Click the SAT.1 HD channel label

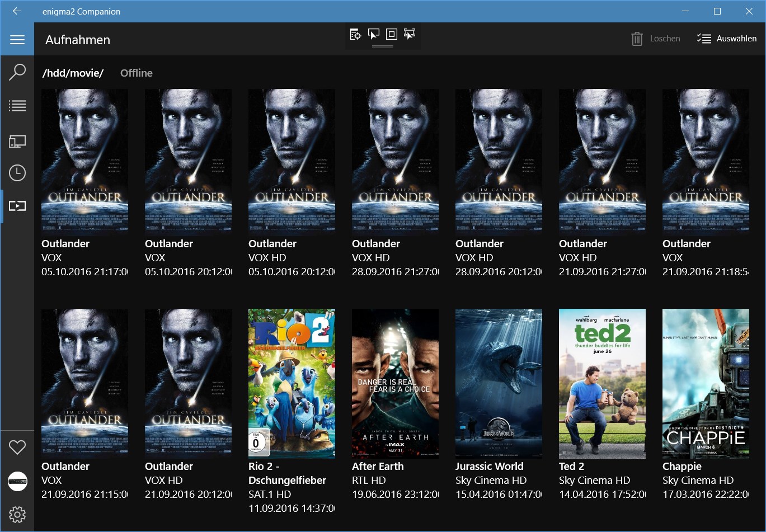[270, 495]
